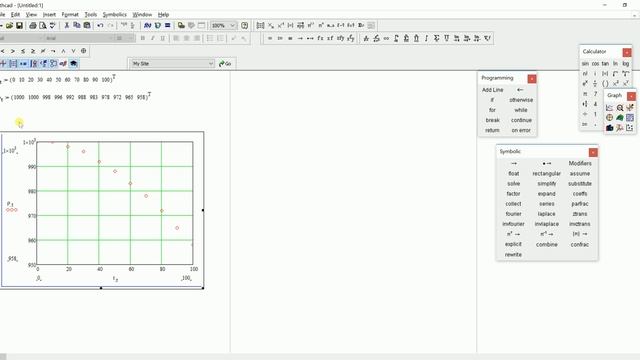This screenshot has height=360, width=640.
Task: Click 'log' in the Calculator palette
Action: pyautogui.click(x=625, y=64)
